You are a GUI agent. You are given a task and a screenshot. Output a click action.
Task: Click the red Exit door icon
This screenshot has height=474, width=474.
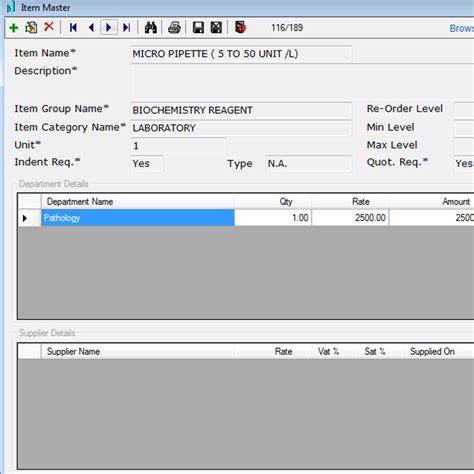tap(240, 27)
